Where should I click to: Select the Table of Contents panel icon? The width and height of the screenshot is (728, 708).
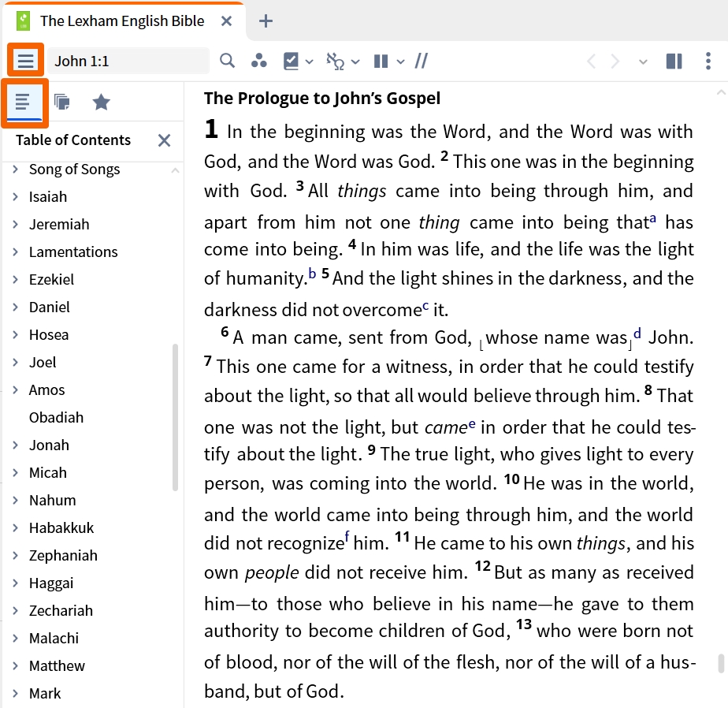(x=24, y=102)
